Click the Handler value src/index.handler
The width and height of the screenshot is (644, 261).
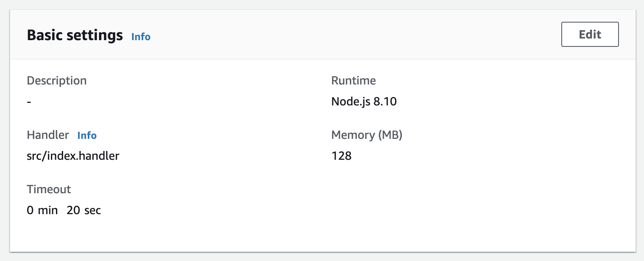(x=73, y=156)
